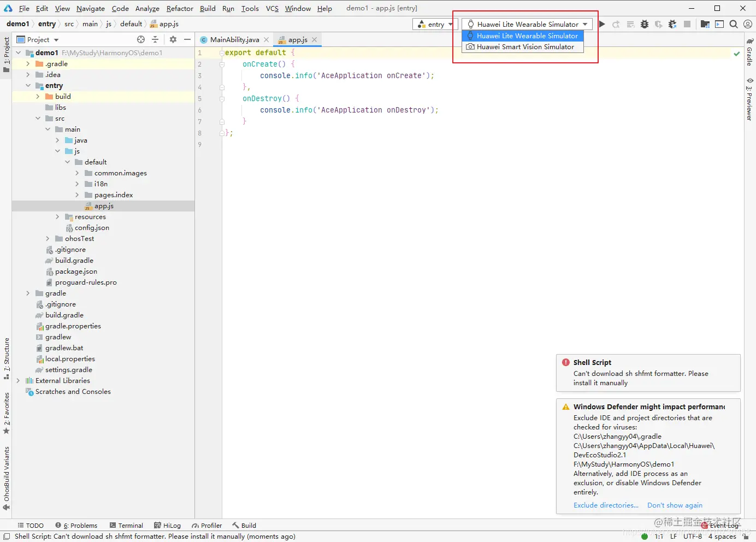Screen dimensions: 756x542
Task: Open the Huawei Lite Wearable Simulator dropdown
Action: click(x=527, y=24)
